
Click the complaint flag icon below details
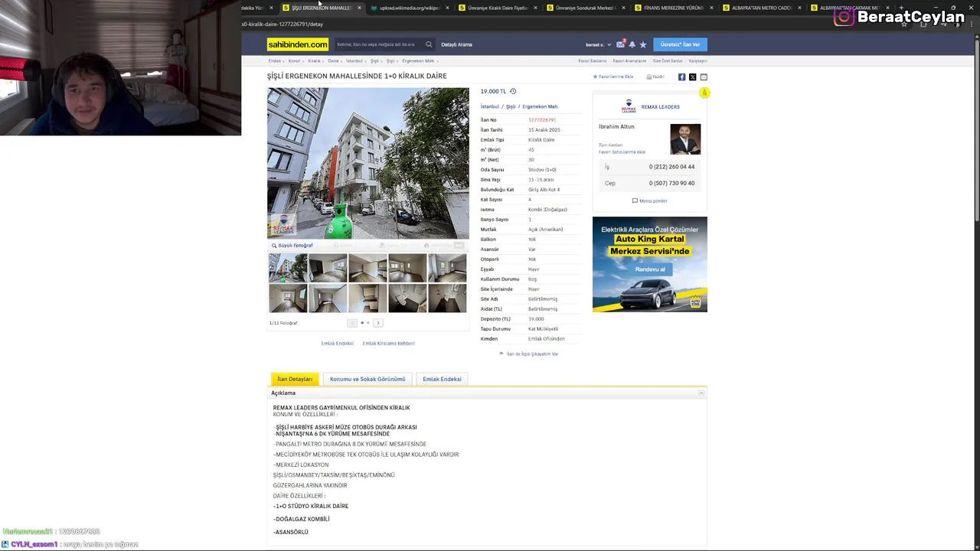pos(501,354)
